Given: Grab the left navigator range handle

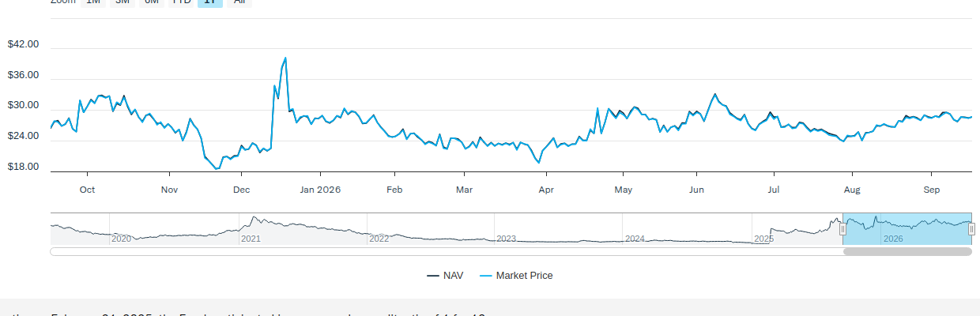Looking at the screenshot, I should click(x=842, y=229).
